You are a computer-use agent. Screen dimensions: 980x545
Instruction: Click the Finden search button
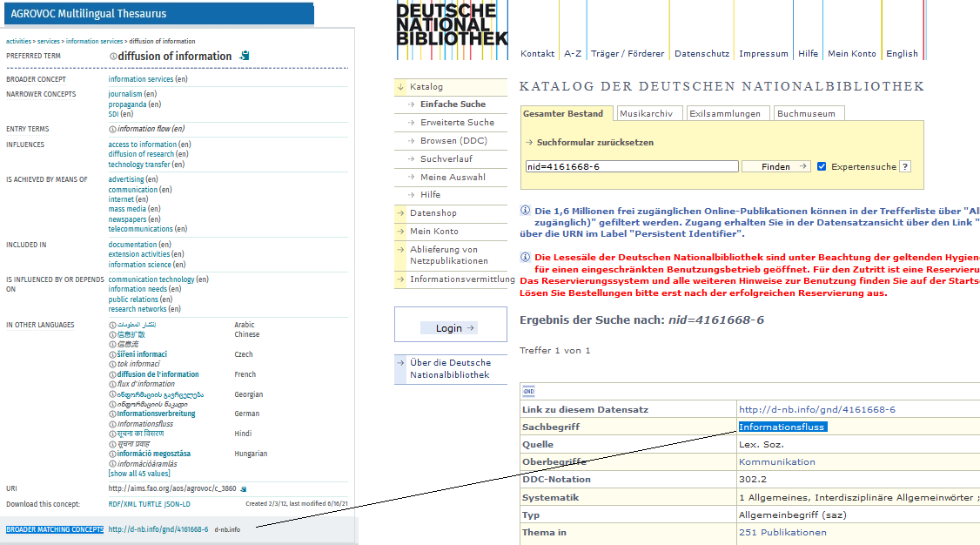click(x=776, y=167)
